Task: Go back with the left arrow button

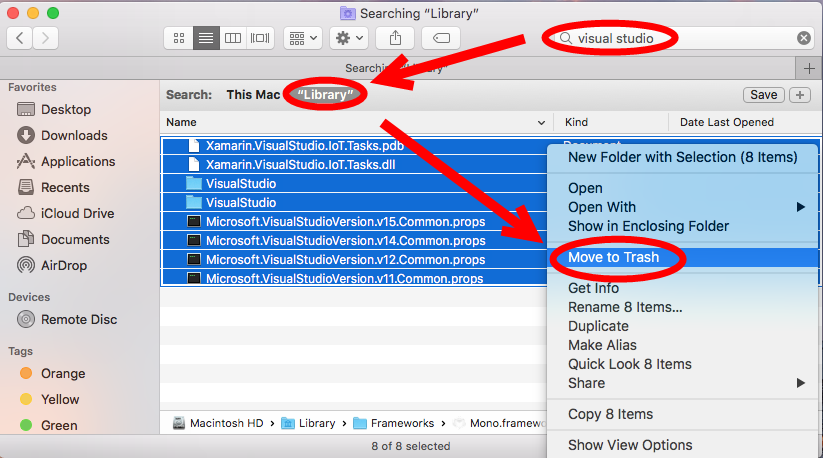Action: click(20, 38)
